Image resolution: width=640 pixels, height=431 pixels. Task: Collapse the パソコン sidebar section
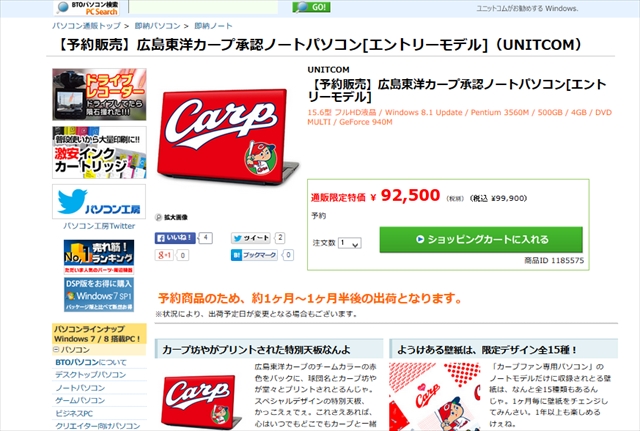(56, 349)
